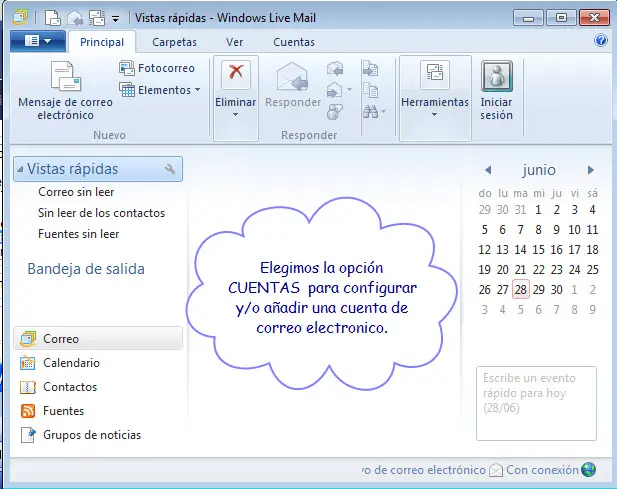Viewport: 617px width, 489px height.
Task: Open the quick access toolbar customize arrow
Action: (x=116, y=18)
